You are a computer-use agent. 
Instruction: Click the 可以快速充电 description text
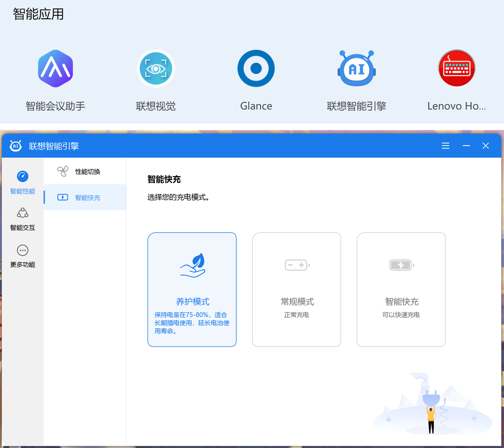(401, 315)
